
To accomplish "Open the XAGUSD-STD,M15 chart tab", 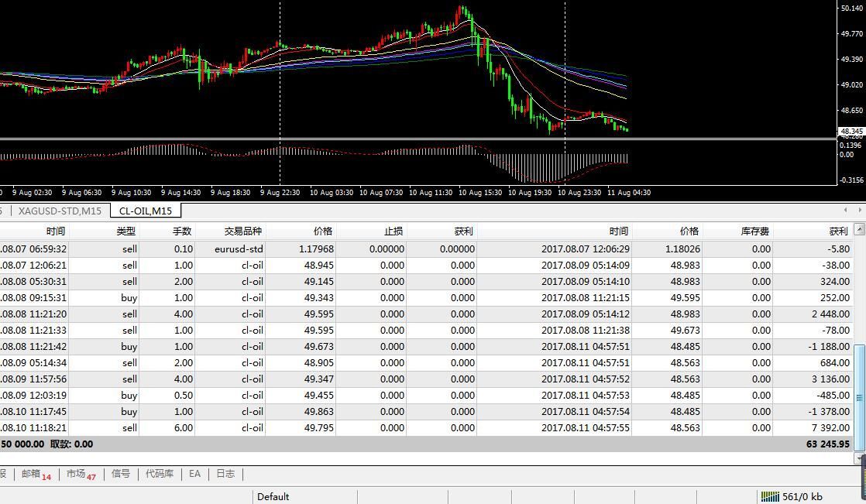I will pos(60,211).
